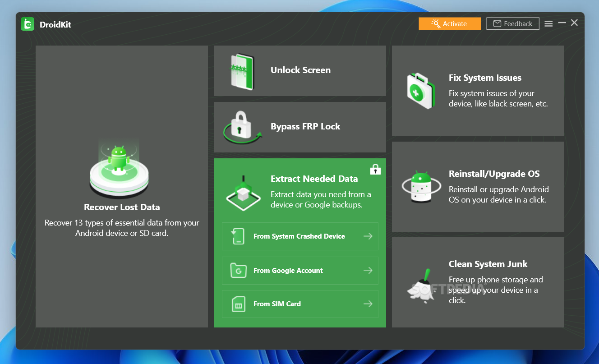The width and height of the screenshot is (599, 364).
Task: Click the key icon inside Activate
Action: point(436,24)
